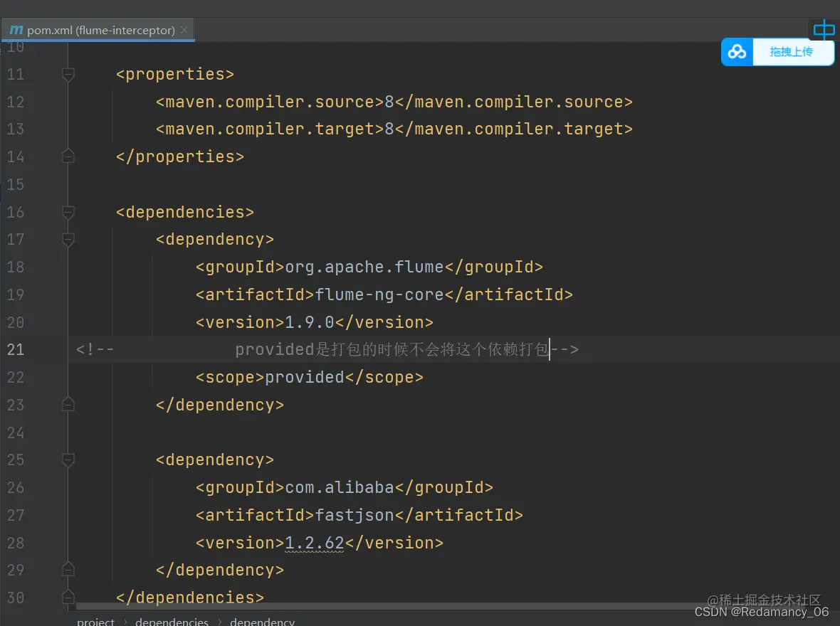Click line number 21 in the gutter
This screenshot has width=840, height=626.
tap(16, 350)
